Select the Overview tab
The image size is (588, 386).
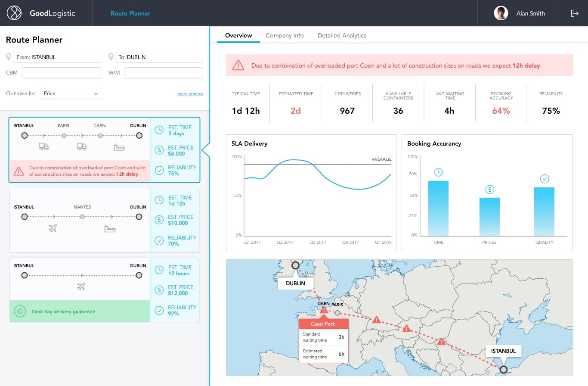click(x=238, y=35)
